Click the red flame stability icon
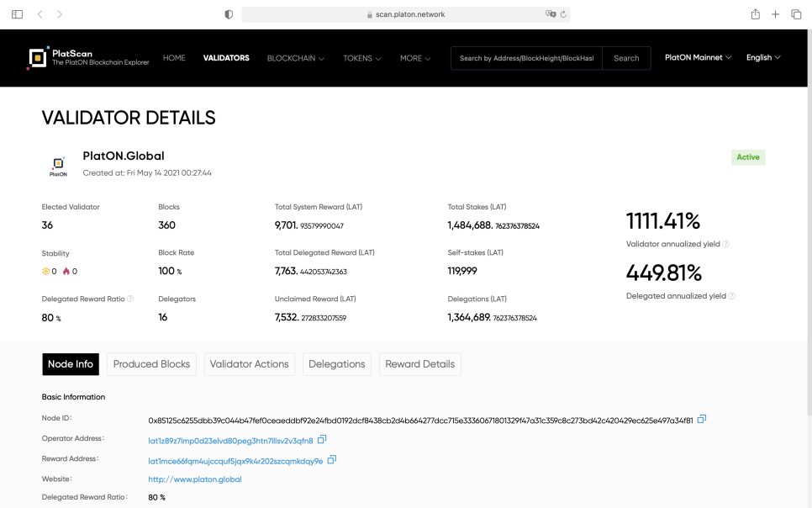 tap(66, 271)
